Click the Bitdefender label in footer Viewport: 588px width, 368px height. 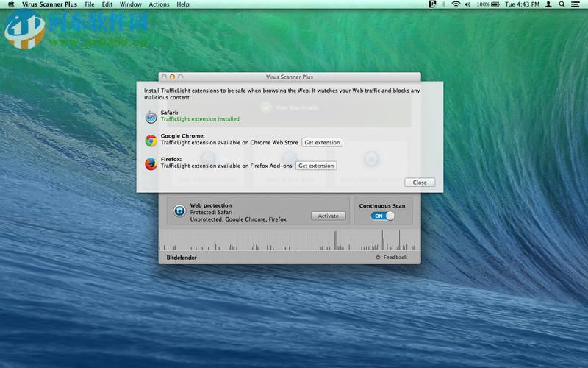(182, 258)
